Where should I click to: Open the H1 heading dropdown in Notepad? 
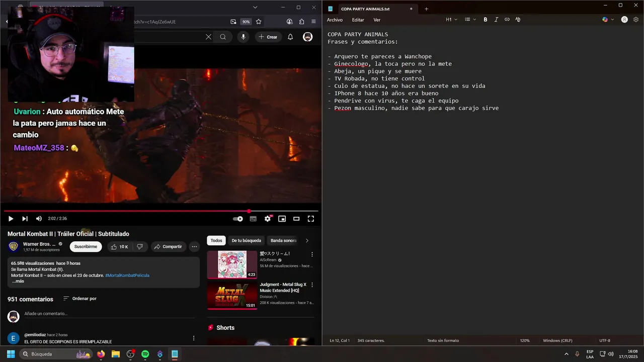[451, 20]
